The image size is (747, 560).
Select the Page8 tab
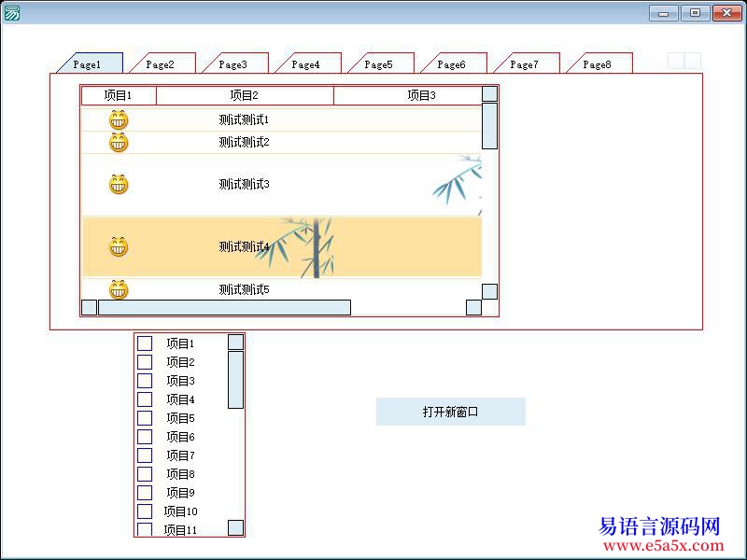tap(598, 64)
